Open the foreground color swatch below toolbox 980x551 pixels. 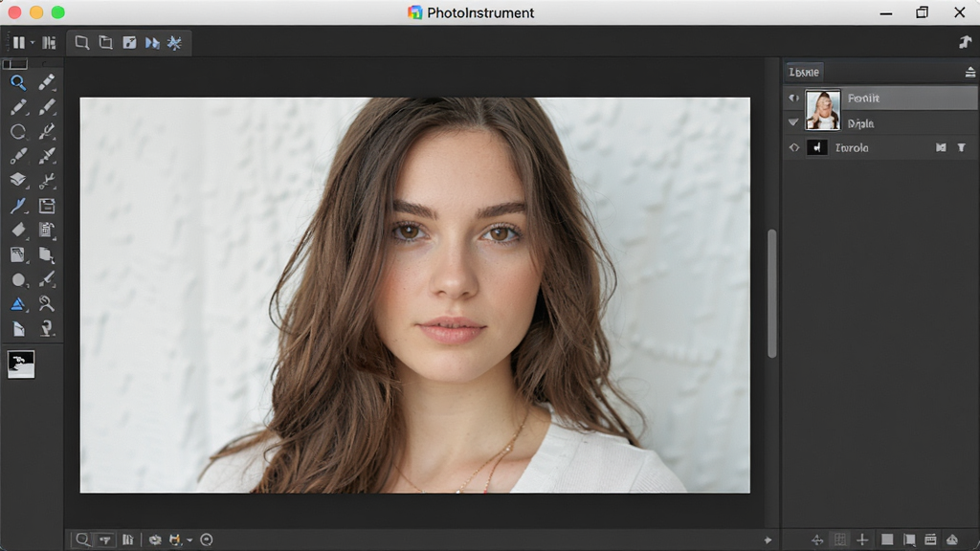click(21, 364)
